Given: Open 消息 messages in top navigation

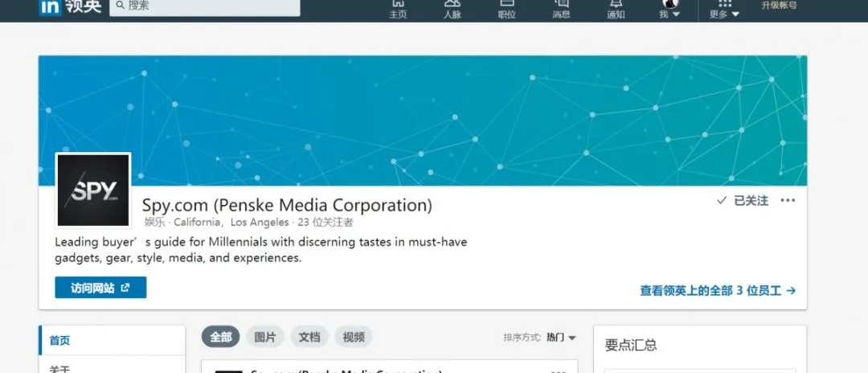Looking at the screenshot, I should pos(561,10).
